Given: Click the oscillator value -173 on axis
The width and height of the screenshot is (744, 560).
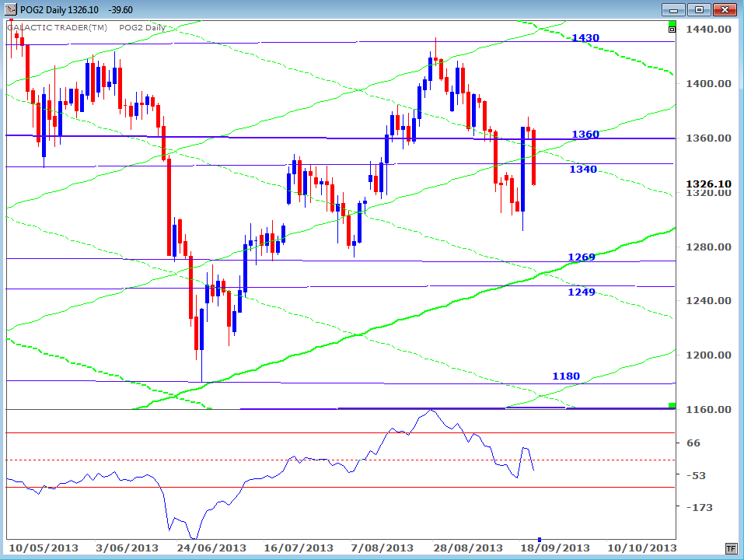Looking at the screenshot, I should pos(700,507).
